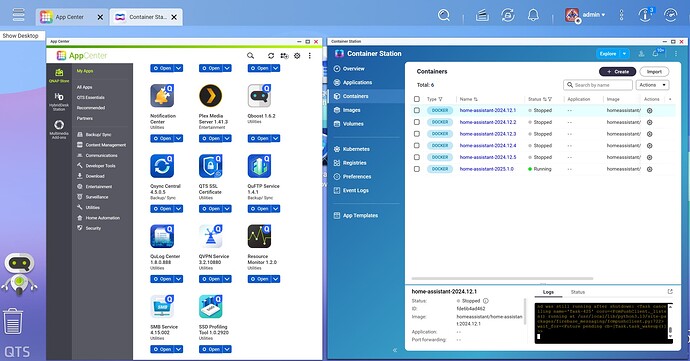Open actions gear for home-assistant-2025.1.0
The image size is (690, 361).
tap(650, 169)
